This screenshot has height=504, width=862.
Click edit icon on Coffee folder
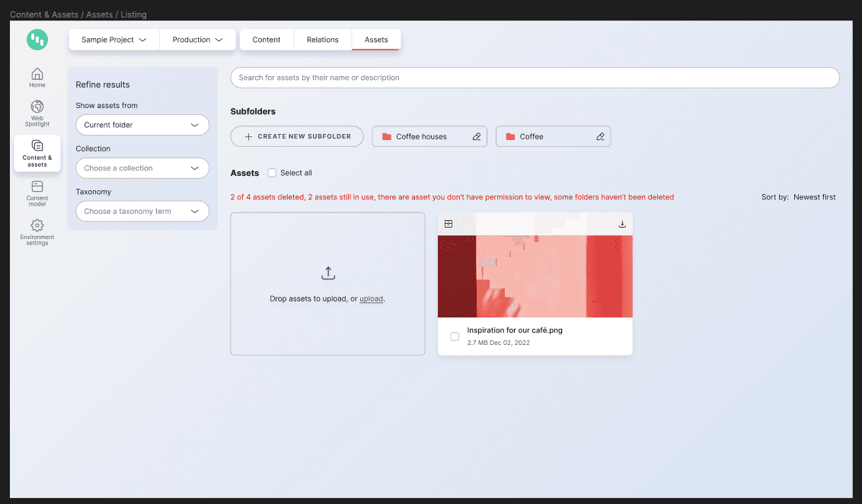click(600, 137)
